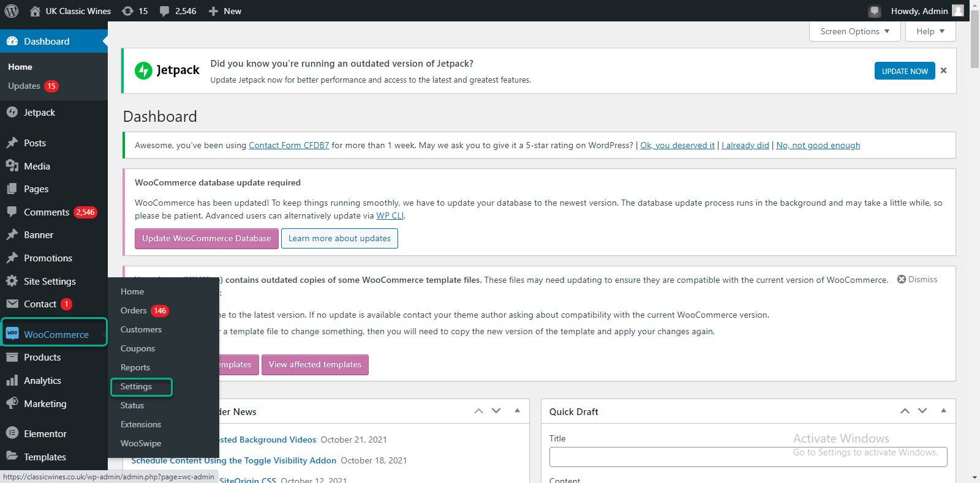Click the Admin avatar icon
This screenshot has height=483, width=980.
click(x=958, y=10)
